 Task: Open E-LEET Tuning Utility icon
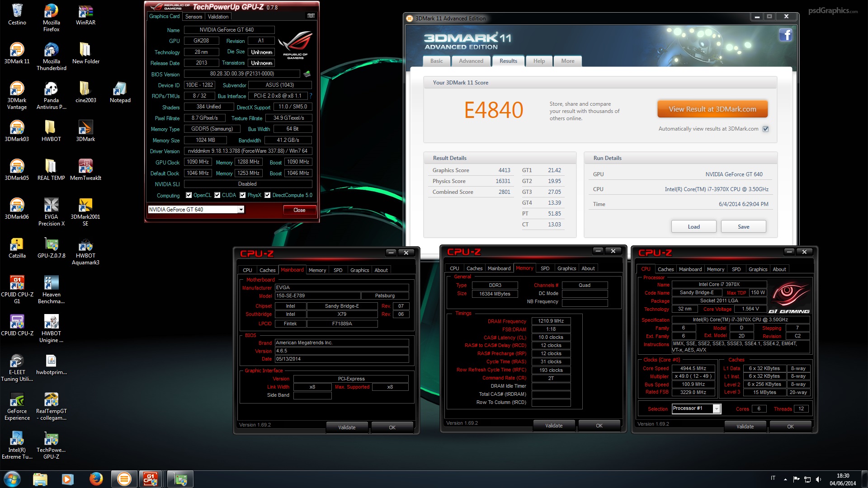coord(17,368)
